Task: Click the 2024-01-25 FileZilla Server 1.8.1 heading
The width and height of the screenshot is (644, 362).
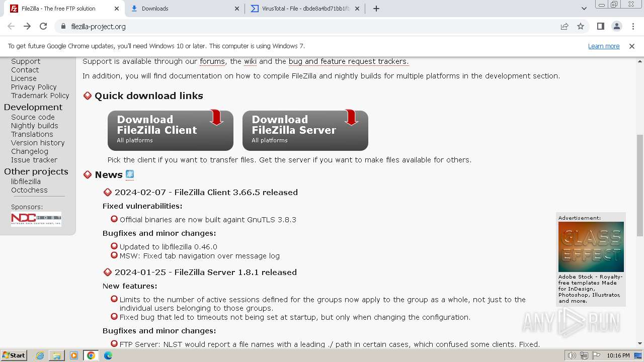Action: pyautogui.click(x=206, y=272)
